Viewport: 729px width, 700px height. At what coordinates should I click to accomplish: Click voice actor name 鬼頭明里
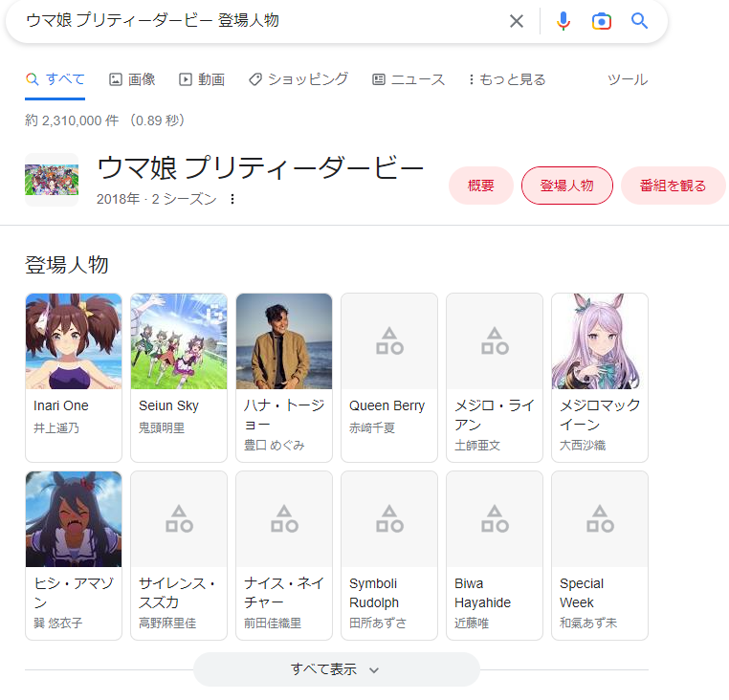pos(162,428)
